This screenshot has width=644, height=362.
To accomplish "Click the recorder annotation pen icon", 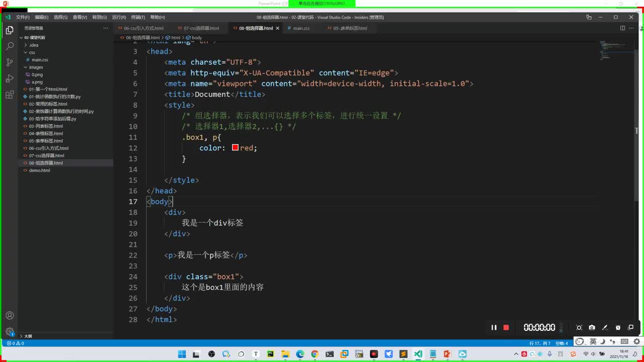I will coord(605,327).
